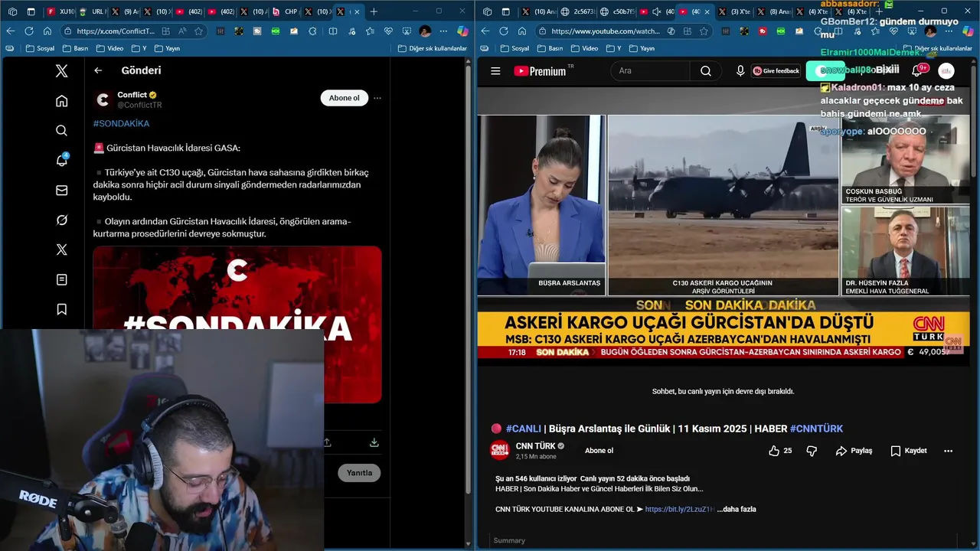This screenshot has width=980, height=551.
Task: Open Sosyal bookmarks folder in left browser
Action: click(40, 48)
